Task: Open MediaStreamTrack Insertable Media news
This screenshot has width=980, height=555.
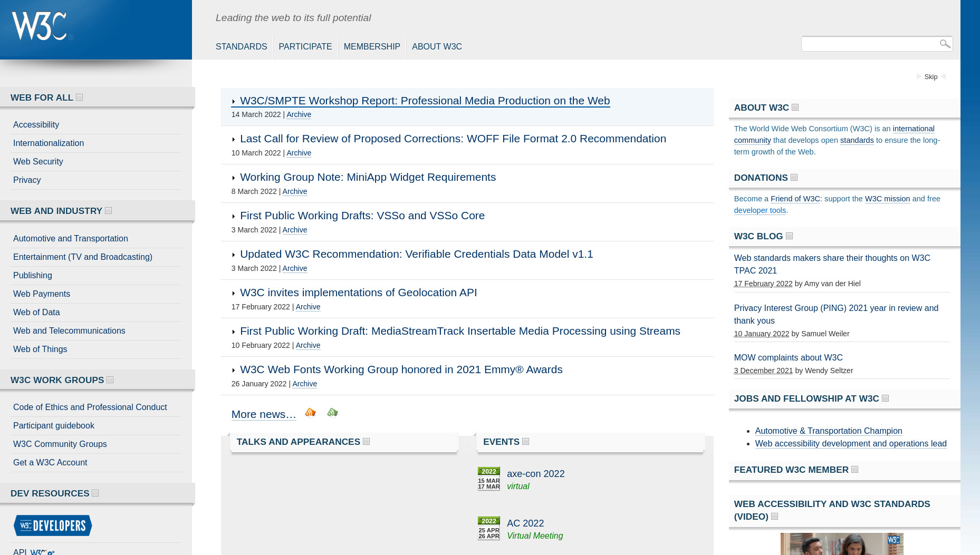Action: pos(460,331)
